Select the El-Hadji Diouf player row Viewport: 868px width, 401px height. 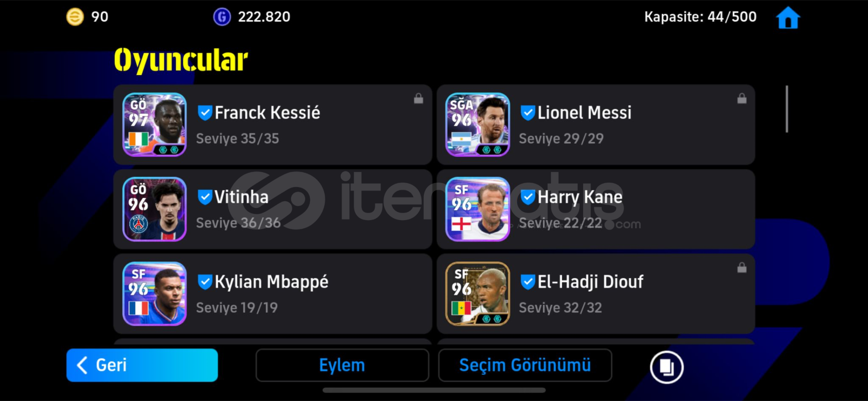click(596, 294)
